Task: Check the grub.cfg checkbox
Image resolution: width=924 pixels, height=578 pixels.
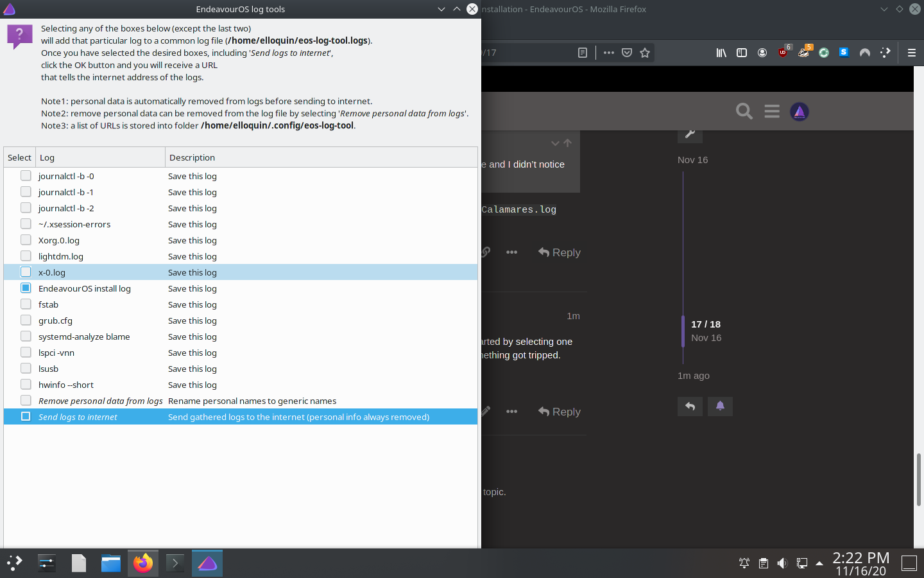Action: 26,320
